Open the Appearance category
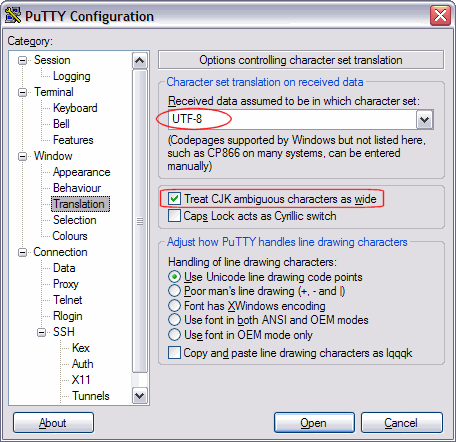Viewport: 456px width, 442px height. [x=81, y=172]
